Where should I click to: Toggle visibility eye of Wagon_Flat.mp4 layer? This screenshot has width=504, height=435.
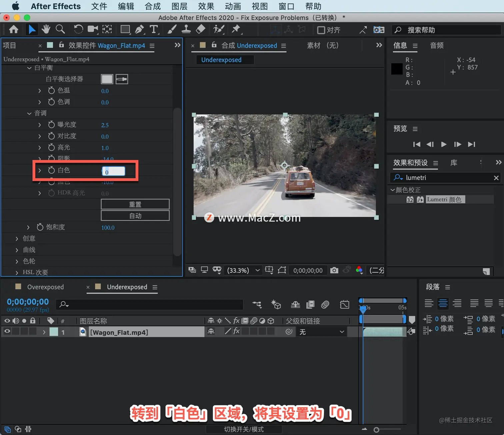point(7,331)
